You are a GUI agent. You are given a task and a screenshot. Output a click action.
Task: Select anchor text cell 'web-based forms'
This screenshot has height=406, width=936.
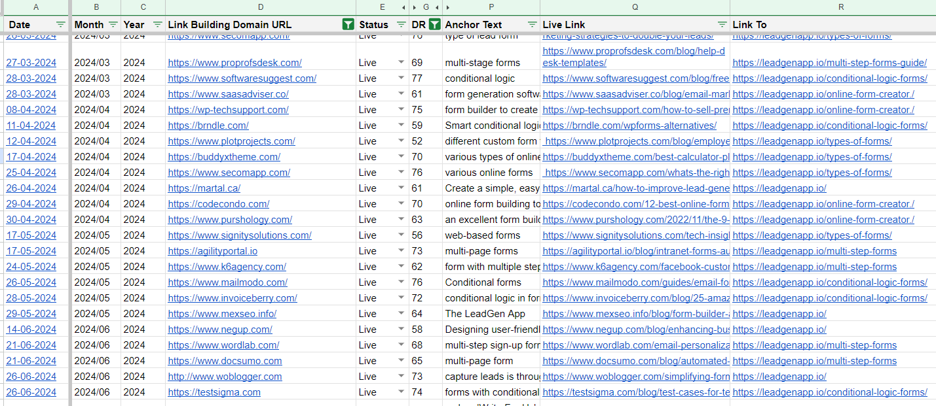coord(491,235)
